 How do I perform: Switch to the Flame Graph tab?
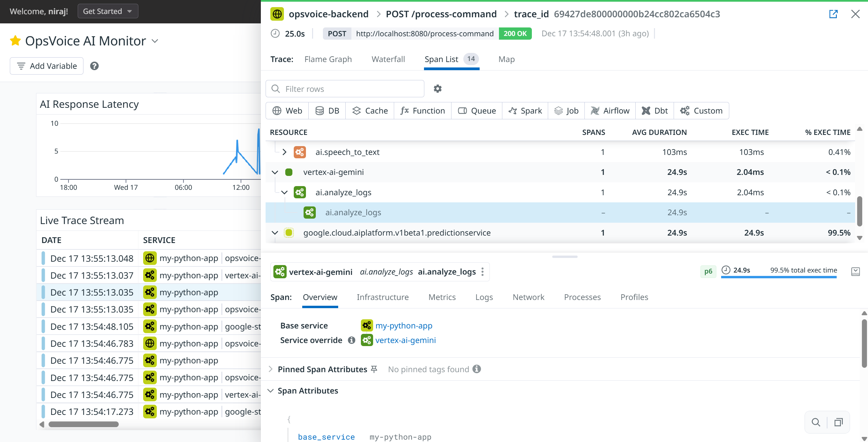click(328, 59)
